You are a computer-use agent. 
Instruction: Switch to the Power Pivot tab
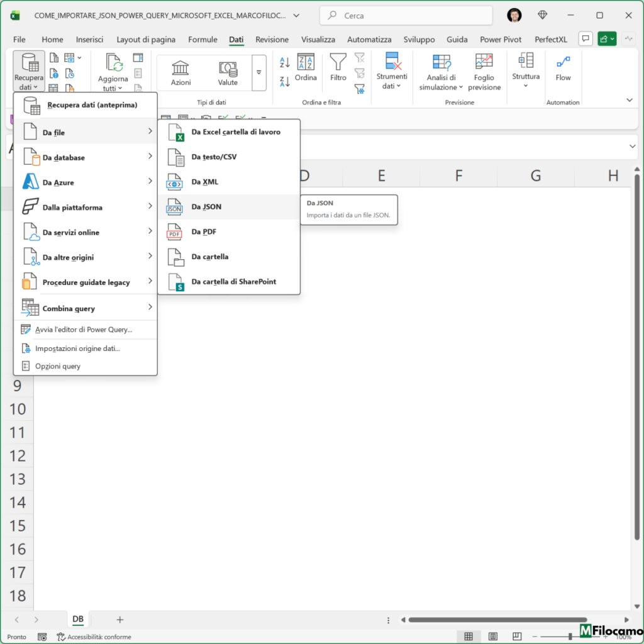(501, 40)
